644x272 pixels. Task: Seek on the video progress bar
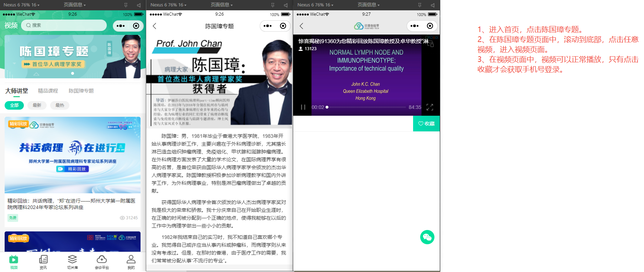366,107
